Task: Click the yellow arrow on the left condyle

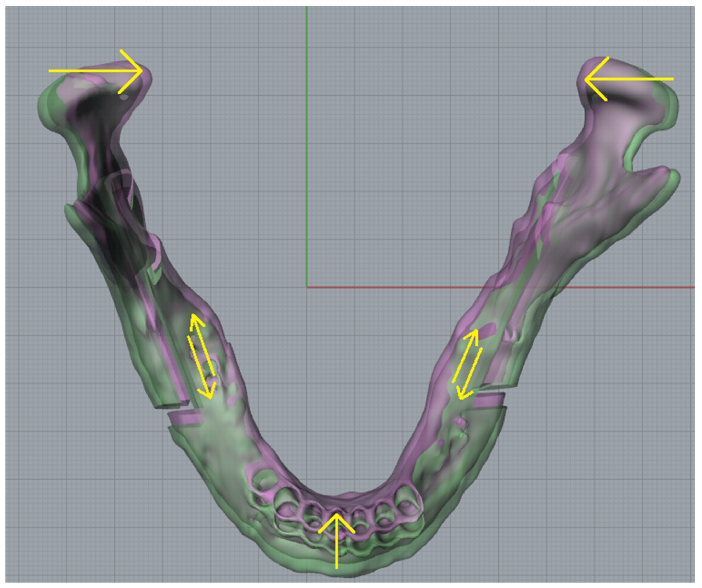Action: click(94, 71)
